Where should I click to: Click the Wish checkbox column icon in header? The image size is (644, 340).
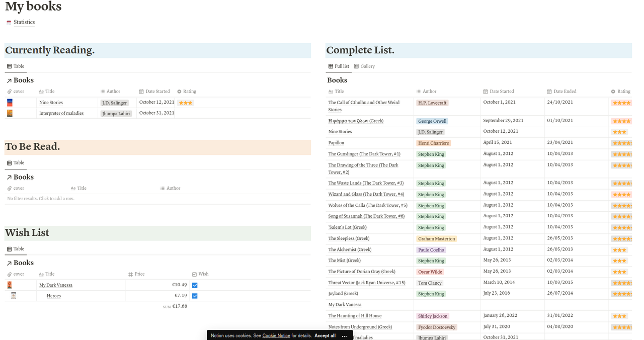click(194, 274)
